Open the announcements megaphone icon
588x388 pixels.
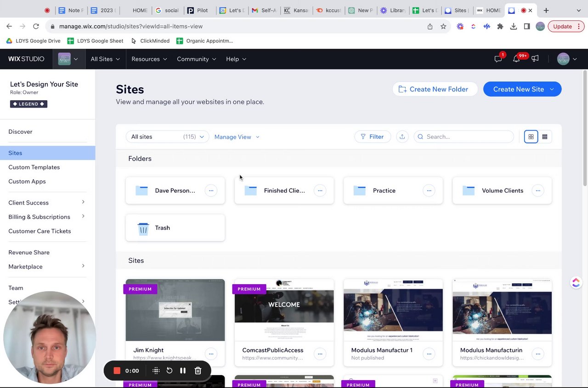coord(535,59)
